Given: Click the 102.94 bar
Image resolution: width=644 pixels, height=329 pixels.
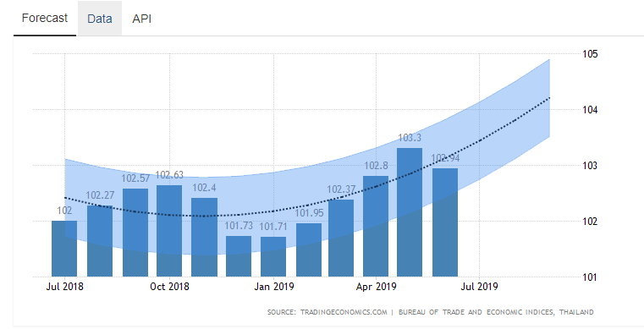Looking at the screenshot, I should [x=445, y=222].
